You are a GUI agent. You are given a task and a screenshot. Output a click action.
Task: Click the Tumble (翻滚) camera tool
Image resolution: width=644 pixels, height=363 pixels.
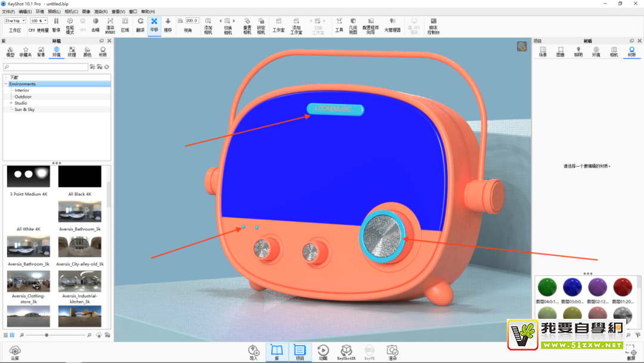coord(140,24)
